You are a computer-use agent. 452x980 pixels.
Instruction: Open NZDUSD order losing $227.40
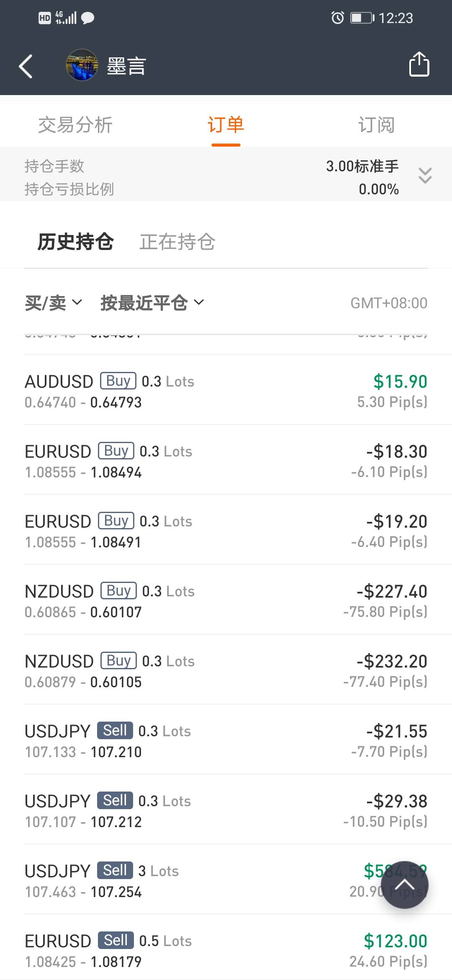pyautogui.click(x=226, y=601)
